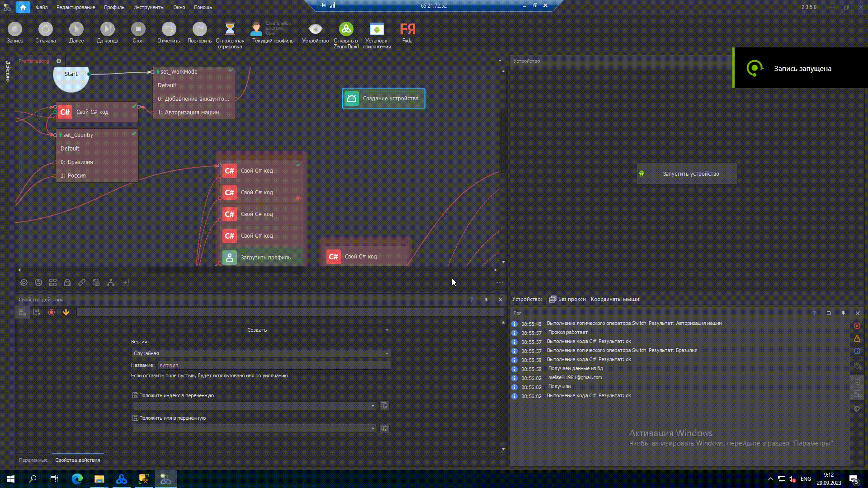The image size is (868, 488).
Task: Open the Device eye icon
Action: click(315, 30)
